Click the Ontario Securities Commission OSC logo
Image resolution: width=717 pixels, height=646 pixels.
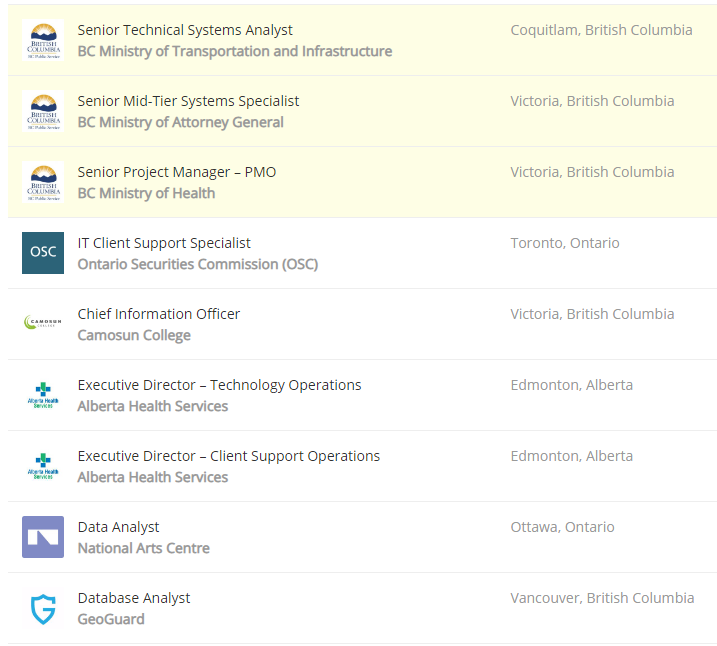point(43,253)
